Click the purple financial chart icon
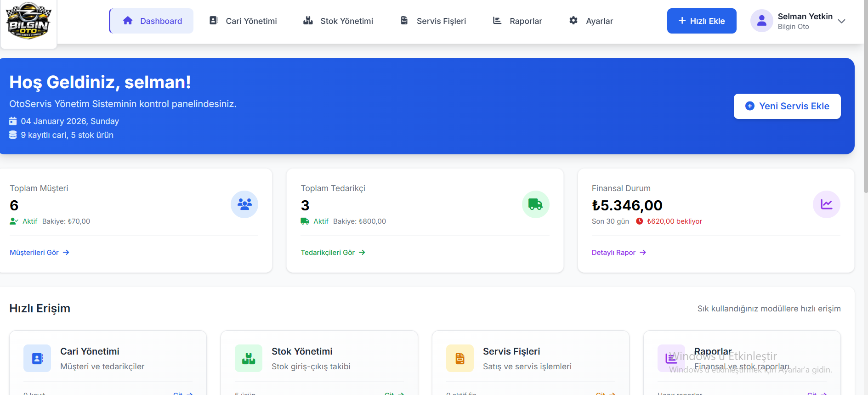 [826, 204]
